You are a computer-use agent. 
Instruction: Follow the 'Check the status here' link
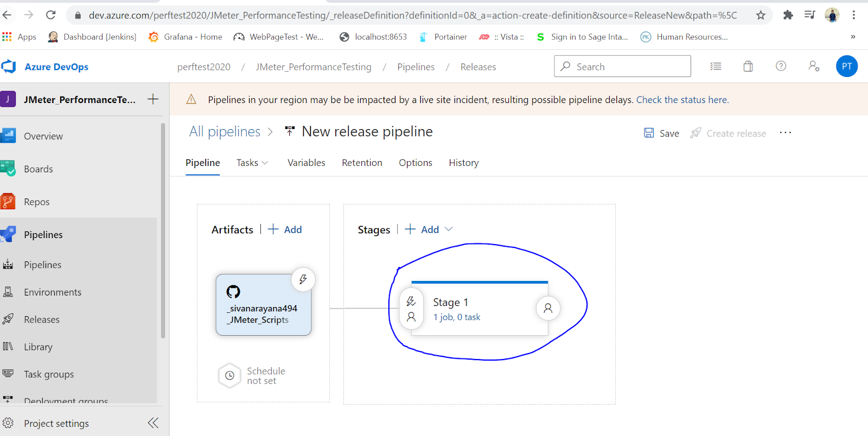pos(682,100)
